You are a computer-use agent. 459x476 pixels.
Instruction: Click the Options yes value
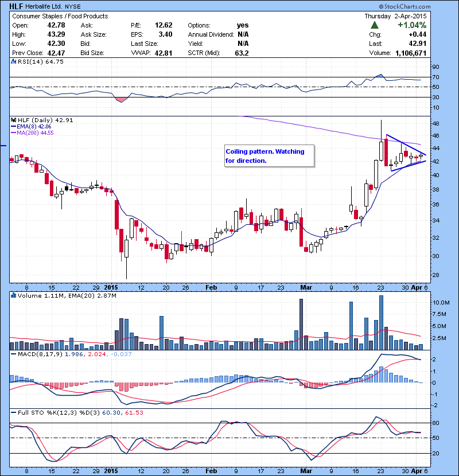coord(243,25)
